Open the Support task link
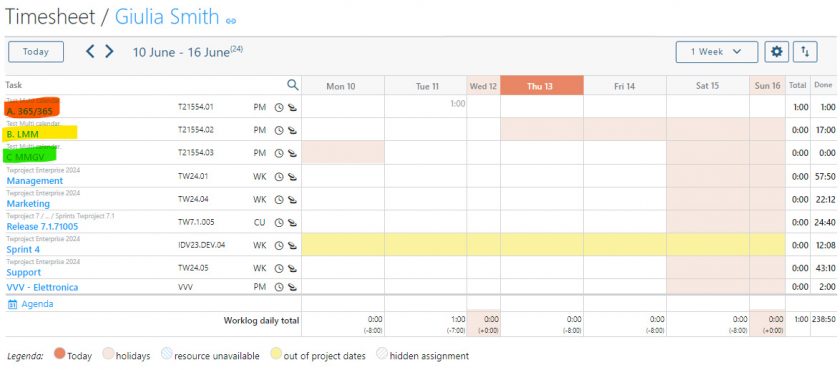Viewport: 840px width, 370px height. pyautogui.click(x=24, y=273)
